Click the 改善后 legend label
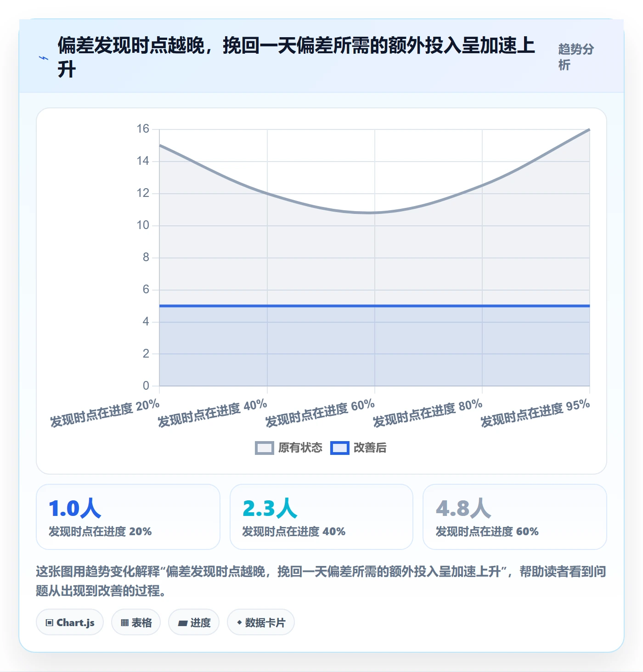 (x=370, y=448)
